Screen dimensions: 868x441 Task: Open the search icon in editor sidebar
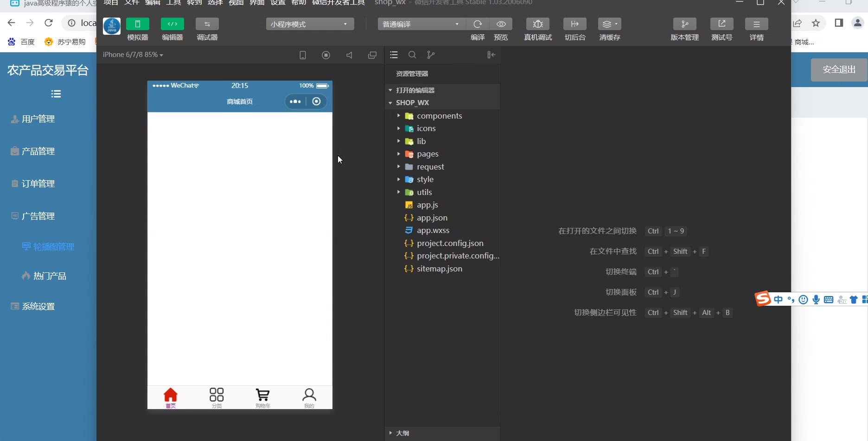(x=412, y=55)
